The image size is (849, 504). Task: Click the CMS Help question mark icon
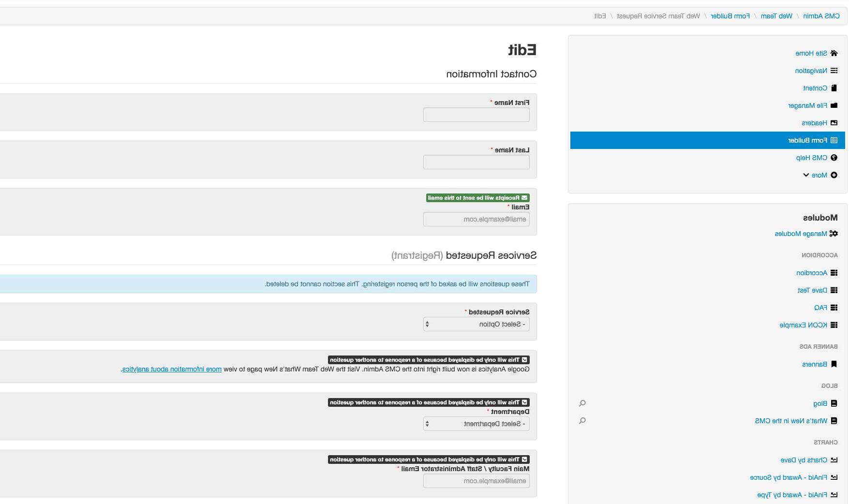834,158
